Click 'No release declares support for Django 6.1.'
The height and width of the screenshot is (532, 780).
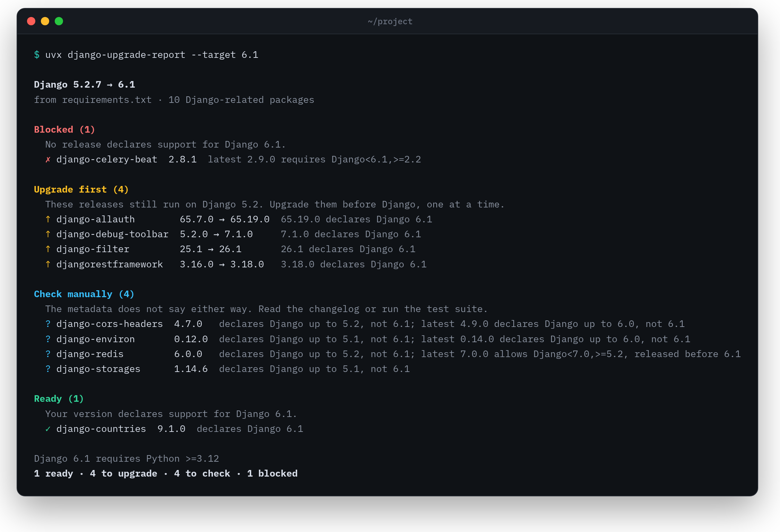coord(165,144)
